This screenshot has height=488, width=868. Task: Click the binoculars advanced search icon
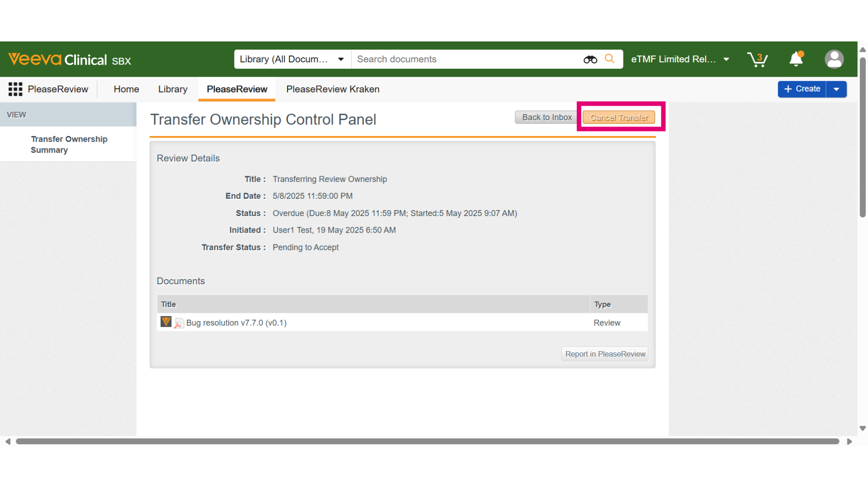coord(590,59)
